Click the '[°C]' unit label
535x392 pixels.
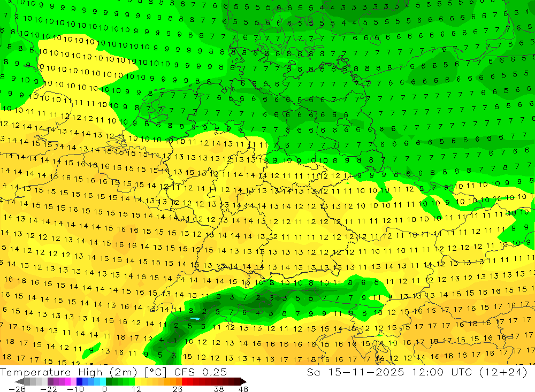[156, 372]
